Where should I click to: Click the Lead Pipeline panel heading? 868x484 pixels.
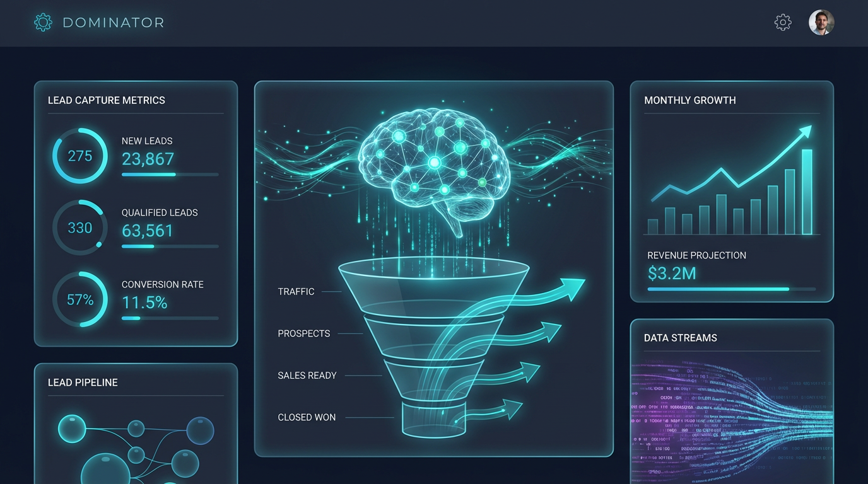83,383
